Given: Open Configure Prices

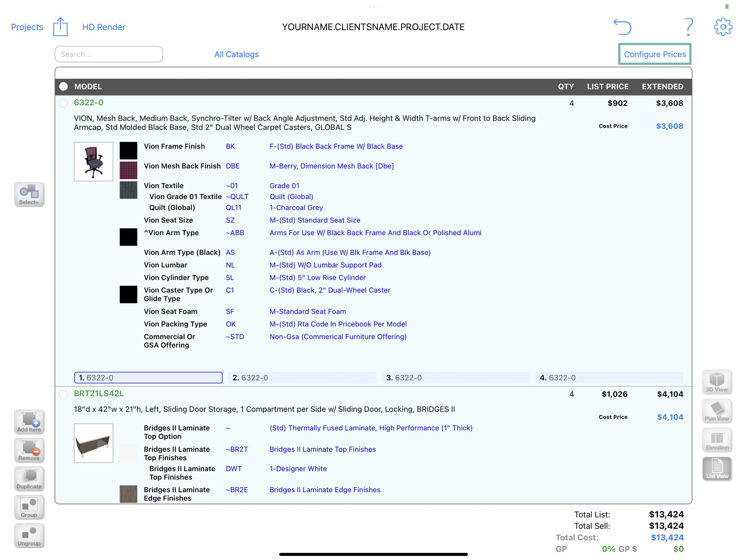Looking at the screenshot, I should [655, 54].
